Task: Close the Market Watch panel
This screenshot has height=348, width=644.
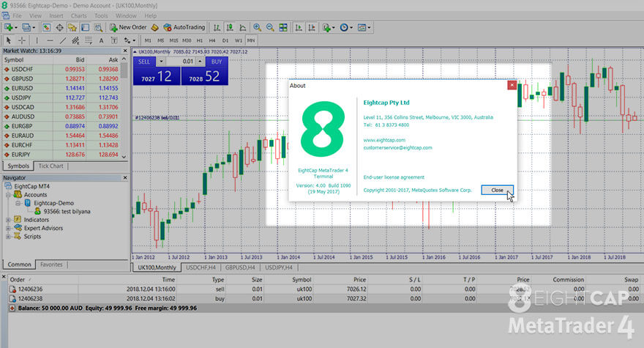Action: click(125, 51)
